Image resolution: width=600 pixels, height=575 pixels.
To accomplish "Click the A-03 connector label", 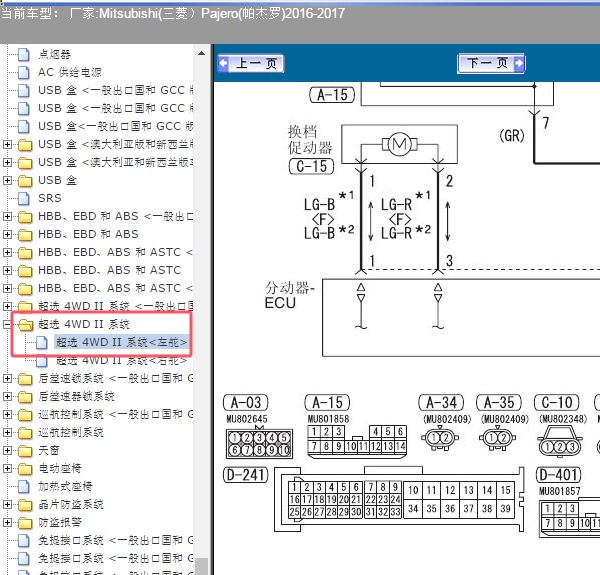I will tap(246, 403).
